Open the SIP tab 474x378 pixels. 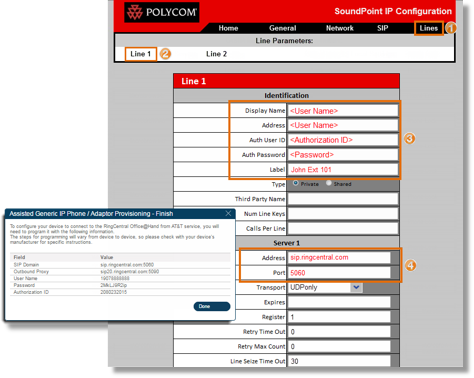(382, 28)
